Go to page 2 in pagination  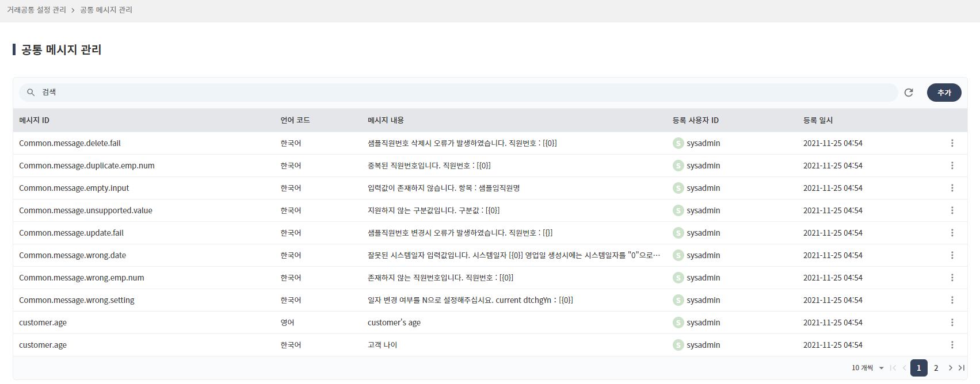point(936,368)
